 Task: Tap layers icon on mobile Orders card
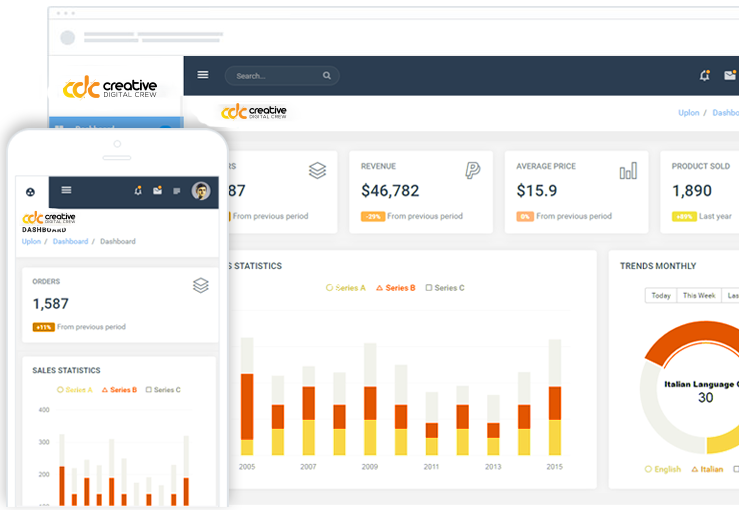coord(201,285)
